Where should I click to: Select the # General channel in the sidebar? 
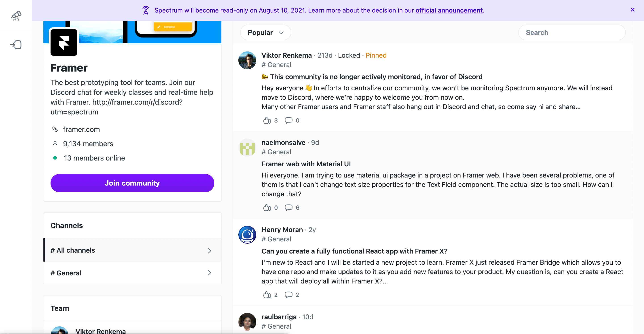(66, 273)
